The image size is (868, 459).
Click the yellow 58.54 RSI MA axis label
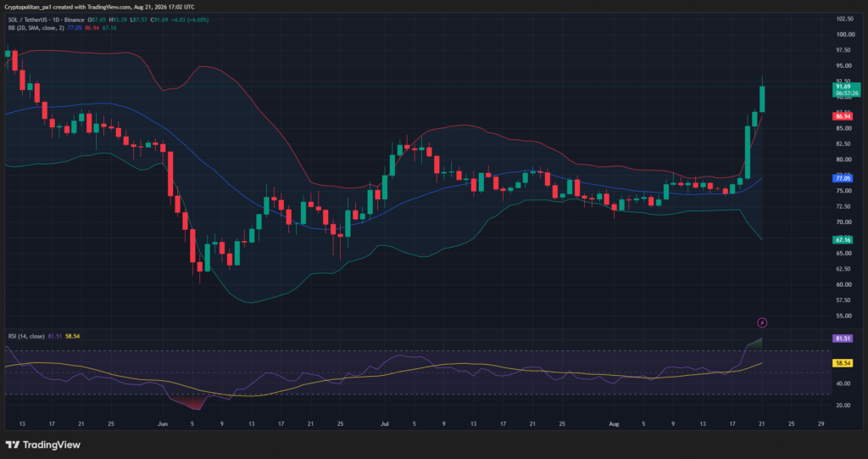[x=843, y=363]
